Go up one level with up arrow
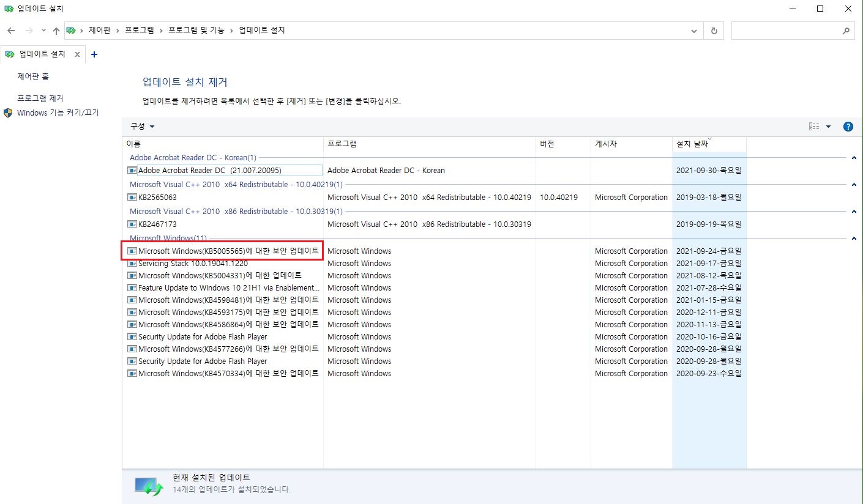Viewport: 863px width, 504px height. (56, 31)
